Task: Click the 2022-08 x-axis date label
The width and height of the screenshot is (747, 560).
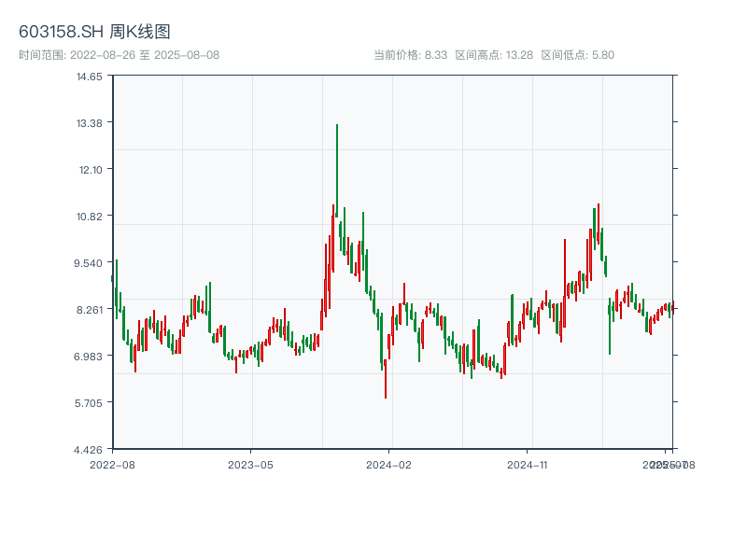Action: point(112,464)
